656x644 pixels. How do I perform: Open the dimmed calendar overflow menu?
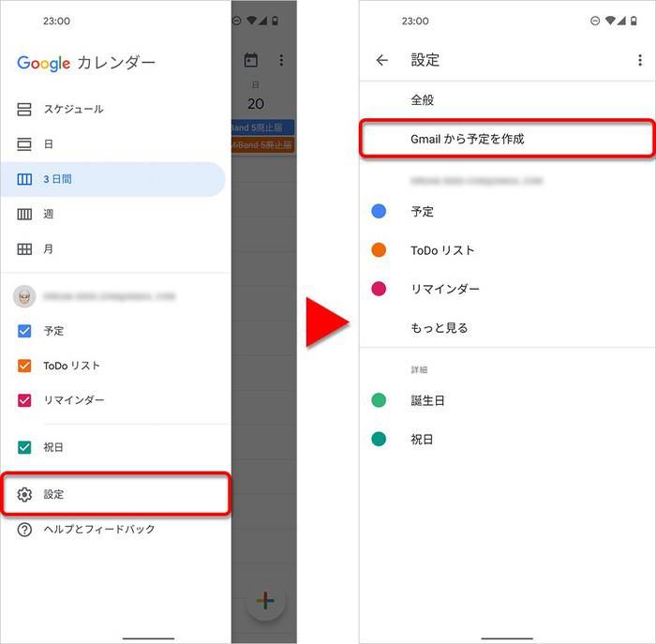click(281, 60)
